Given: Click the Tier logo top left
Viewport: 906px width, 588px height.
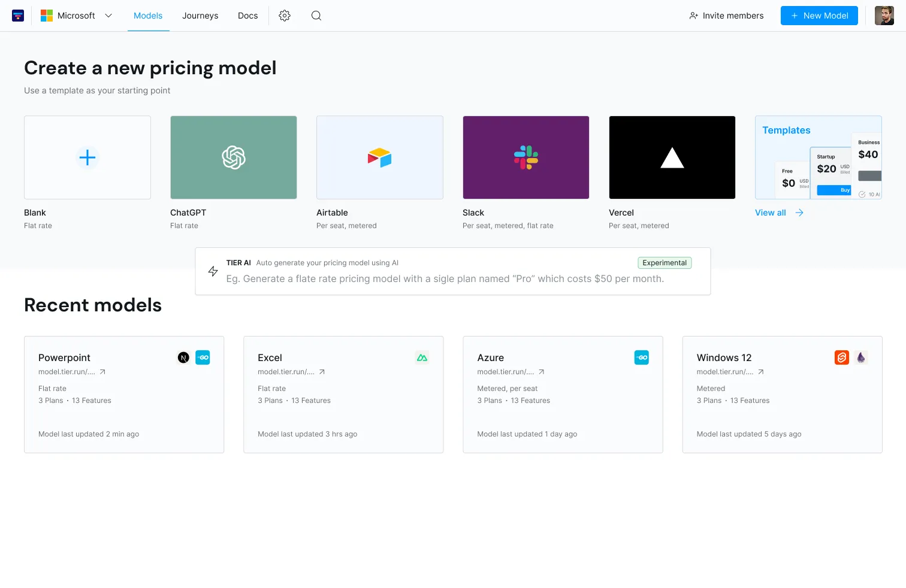Looking at the screenshot, I should 17,15.
